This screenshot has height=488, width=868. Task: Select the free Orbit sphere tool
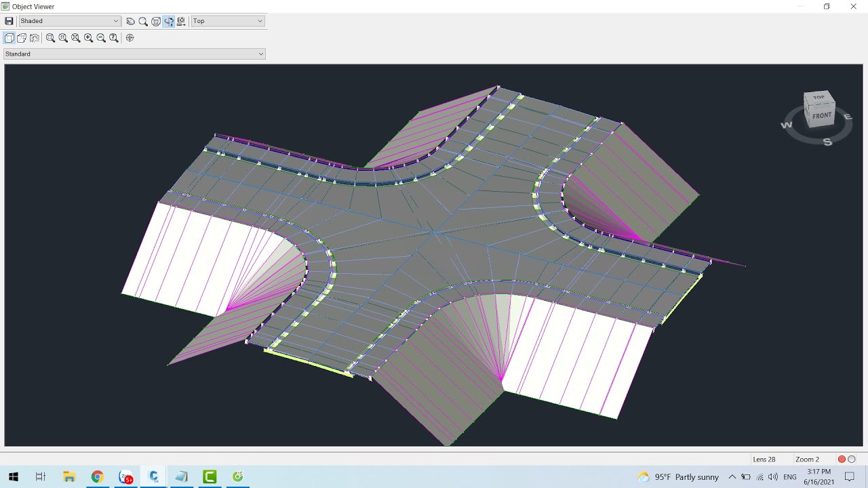[156, 21]
